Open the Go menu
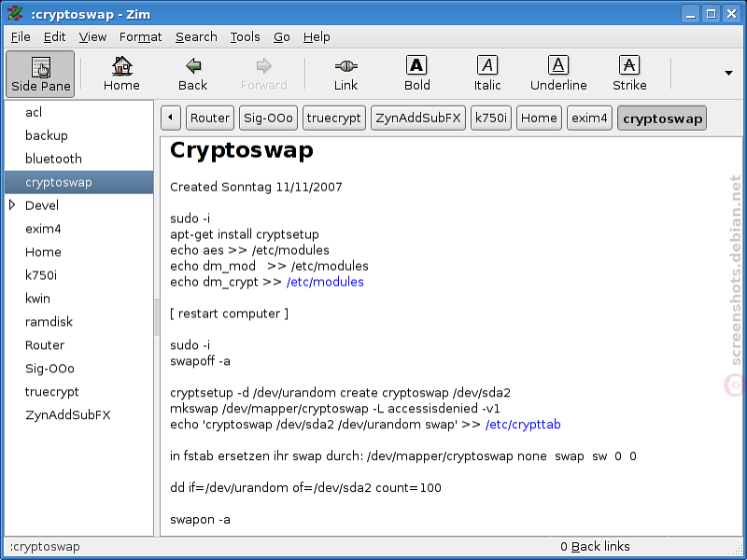Viewport: 747px width, 560px height. coord(282,37)
